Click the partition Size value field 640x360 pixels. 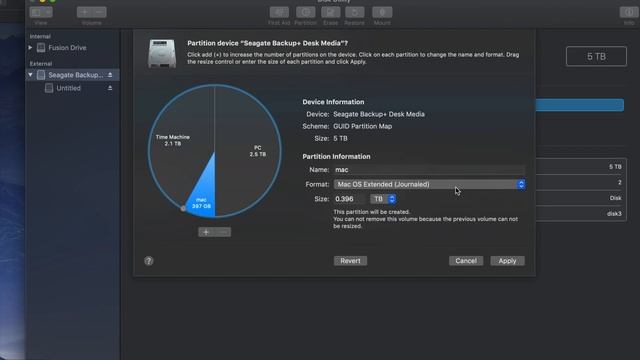[x=350, y=199]
